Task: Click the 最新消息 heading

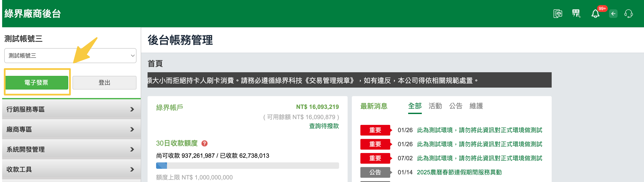Action: pyautogui.click(x=374, y=106)
